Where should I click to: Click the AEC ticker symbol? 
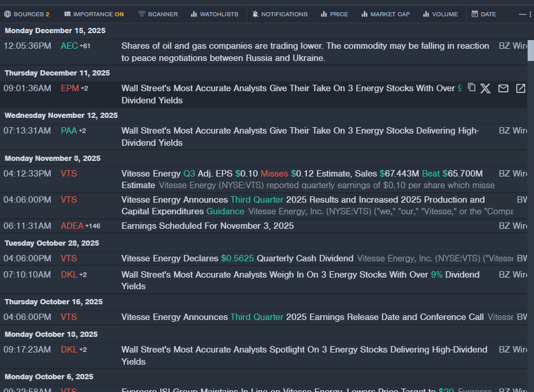pos(69,46)
